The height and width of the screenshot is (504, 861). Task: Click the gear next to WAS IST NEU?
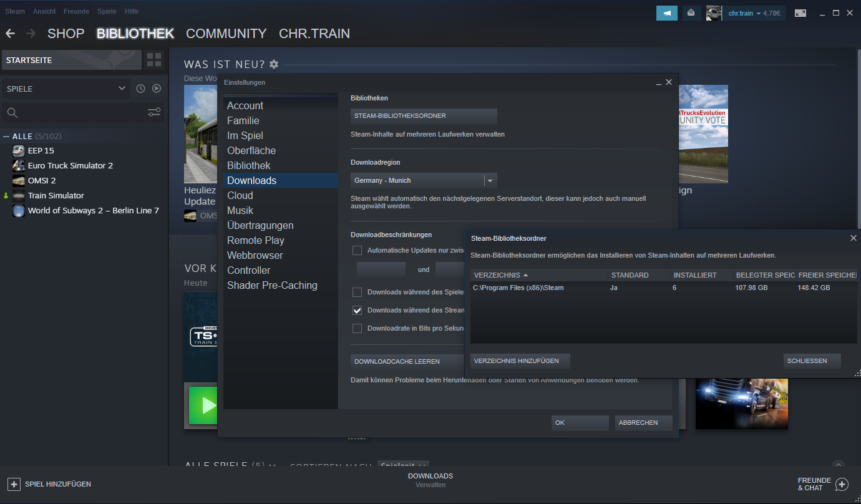point(274,64)
